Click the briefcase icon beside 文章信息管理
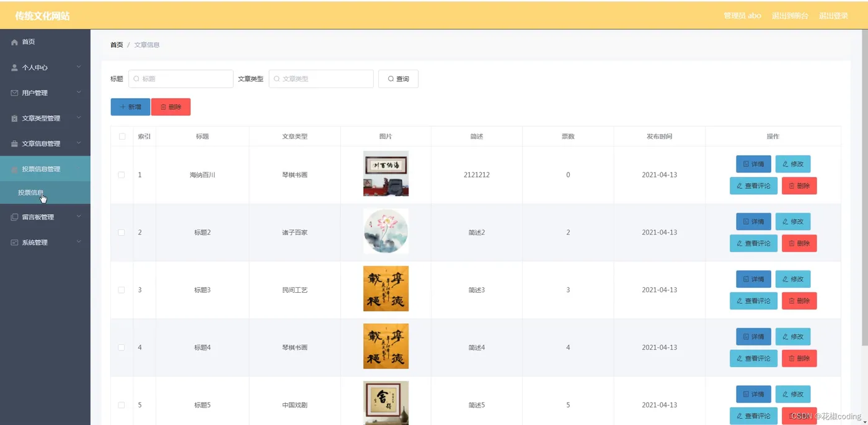The image size is (868, 425). [14, 143]
